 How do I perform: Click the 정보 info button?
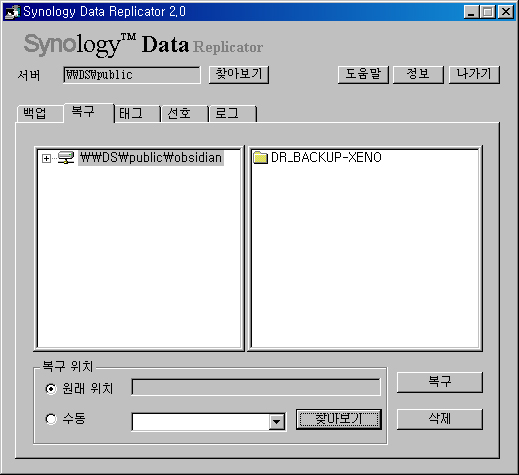[418, 74]
